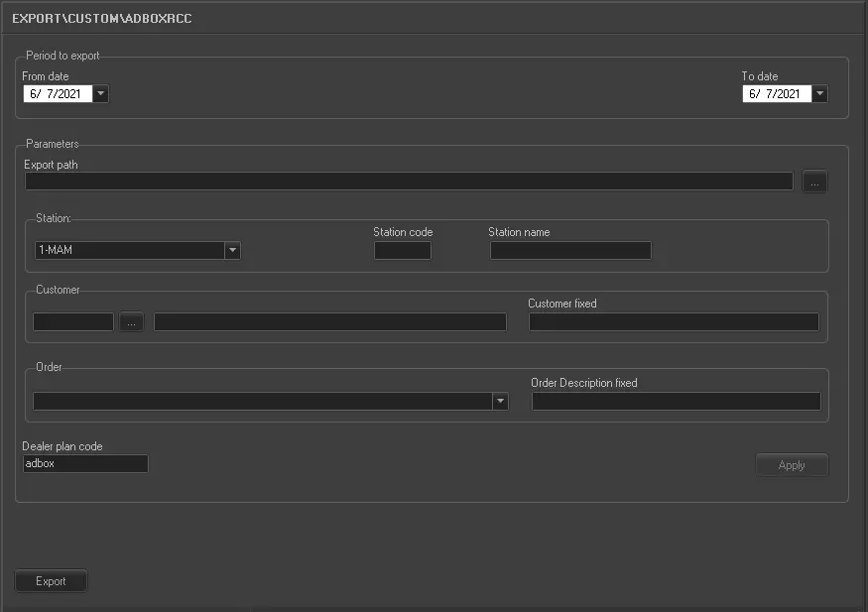The height and width of the screenshot is (612, 868).
Task: Click the Export path browse button
Action: [x=815, y=182]
